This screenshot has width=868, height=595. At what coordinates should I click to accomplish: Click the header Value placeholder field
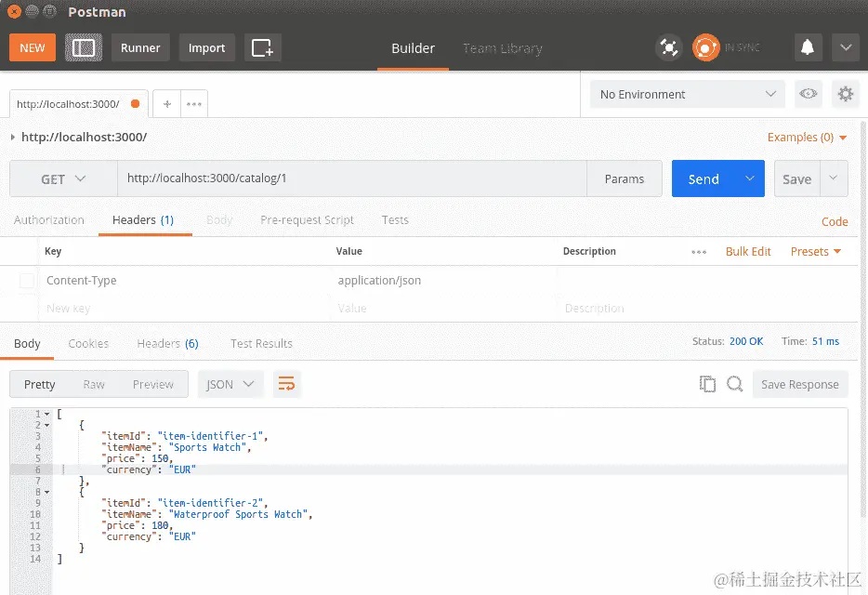click(443, 308)
